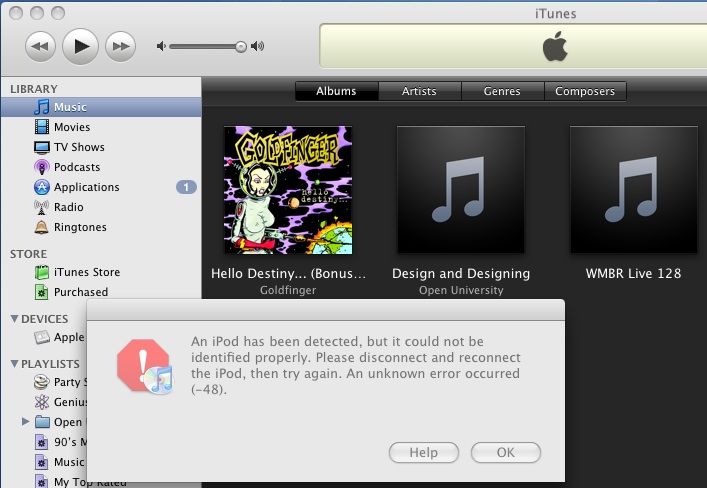This screenshot has width=707, height=488.
Task: Open the iTunes Store
Action: click(86, 272)
